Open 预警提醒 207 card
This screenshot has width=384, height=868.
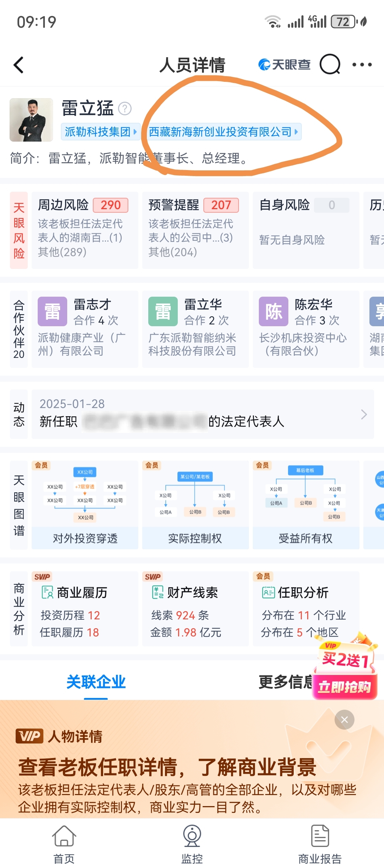pos(196,230)
